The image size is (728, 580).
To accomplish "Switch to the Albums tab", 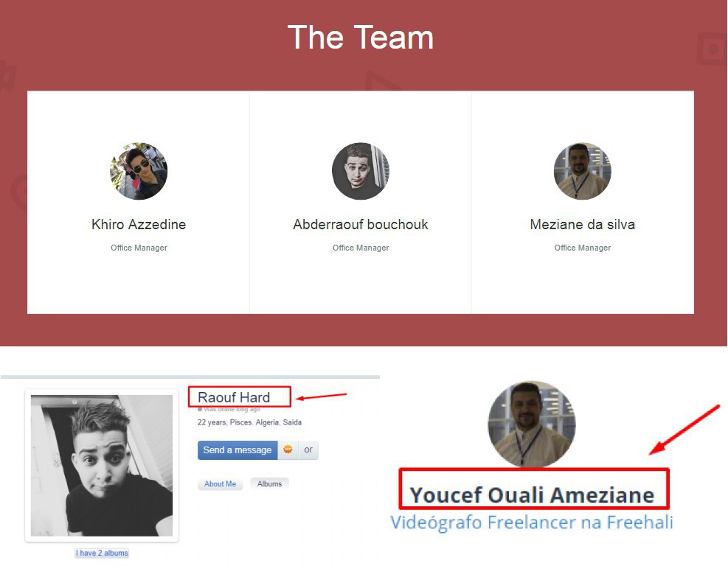I will tap(269, 484).
